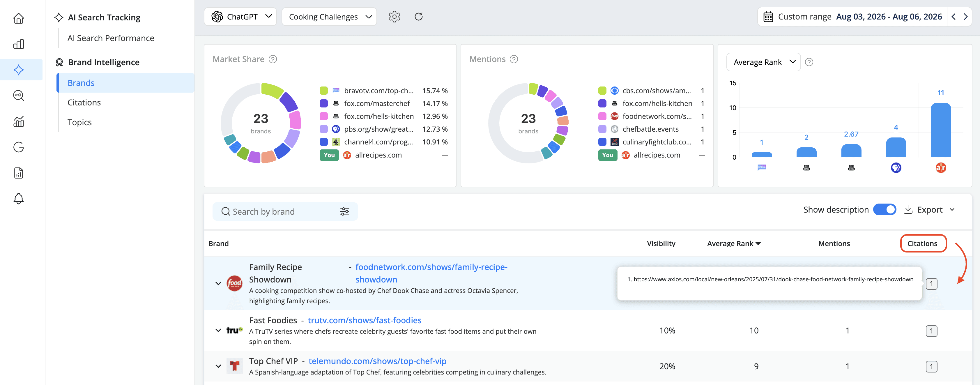Click fox.com/masterchef legend entry

377,103
